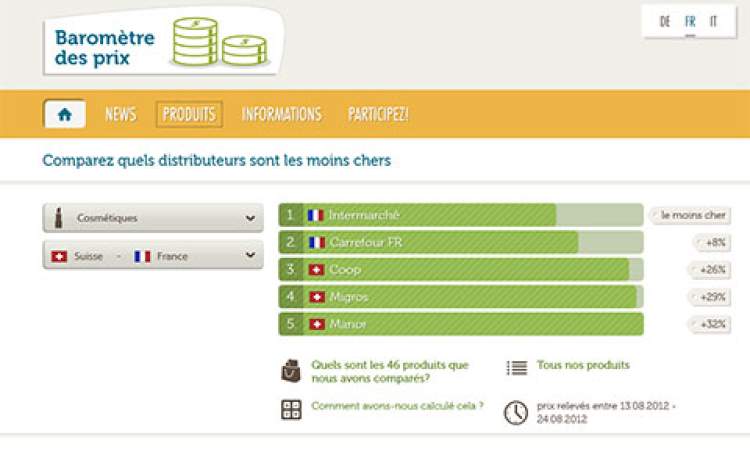This screenshot has height=450, width=750.
Task: Switch language to DE
Action: click(665, 22)
